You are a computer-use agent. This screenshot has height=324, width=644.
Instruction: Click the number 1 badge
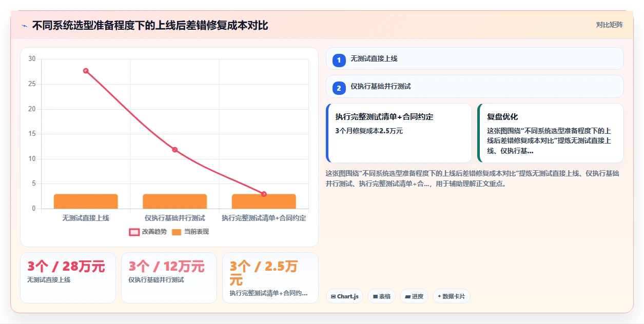click(339, 60)
